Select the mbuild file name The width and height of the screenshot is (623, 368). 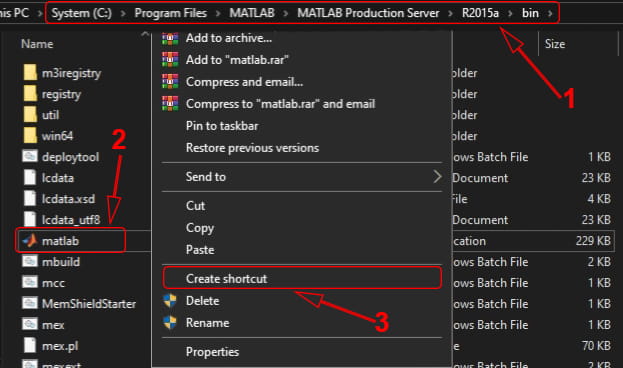pyautogui.click(x=61, y=262)
